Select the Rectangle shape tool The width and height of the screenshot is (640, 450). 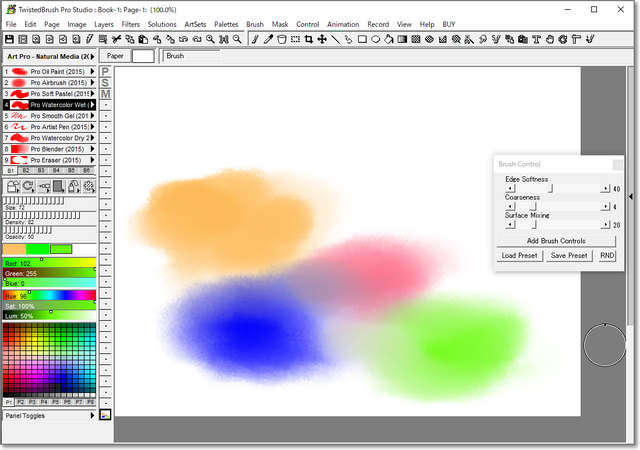point(362,39)
